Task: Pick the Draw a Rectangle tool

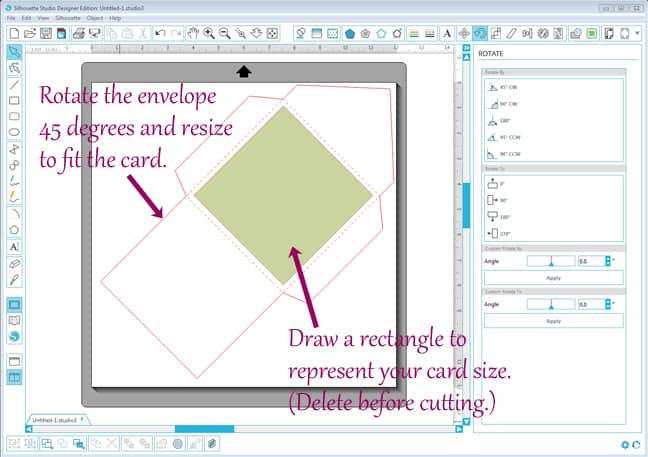Action: (14, 100)
